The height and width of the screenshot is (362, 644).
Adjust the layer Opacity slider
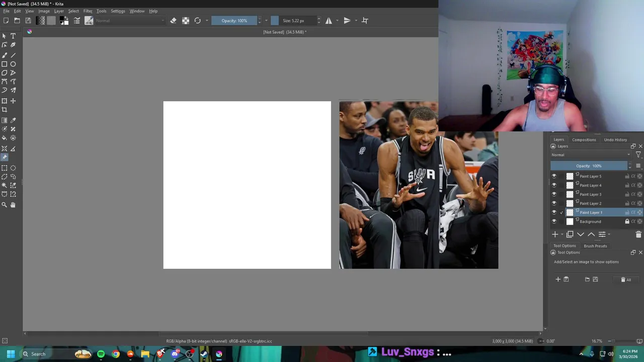589,166
